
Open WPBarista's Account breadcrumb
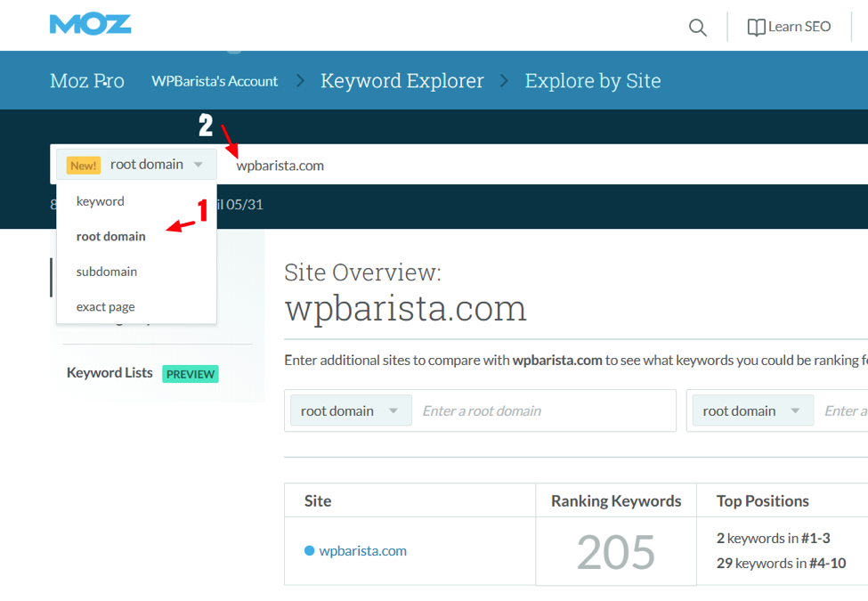pos(215,81)
